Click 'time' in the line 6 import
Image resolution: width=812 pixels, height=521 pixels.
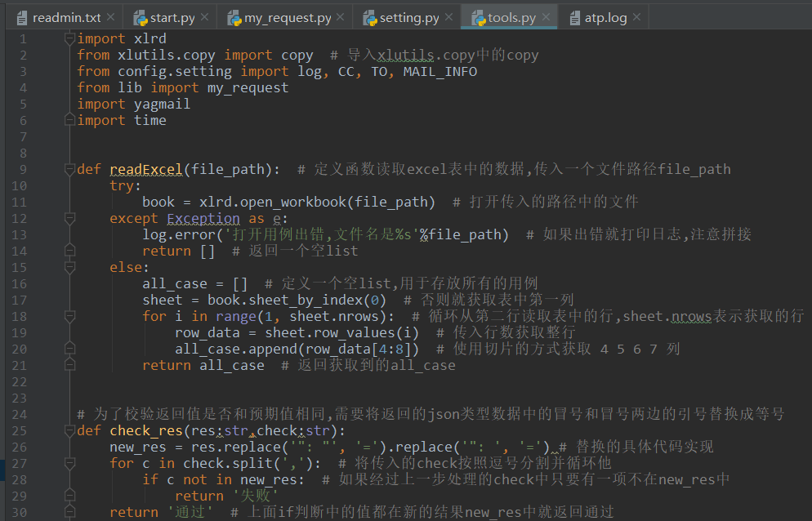150,120
